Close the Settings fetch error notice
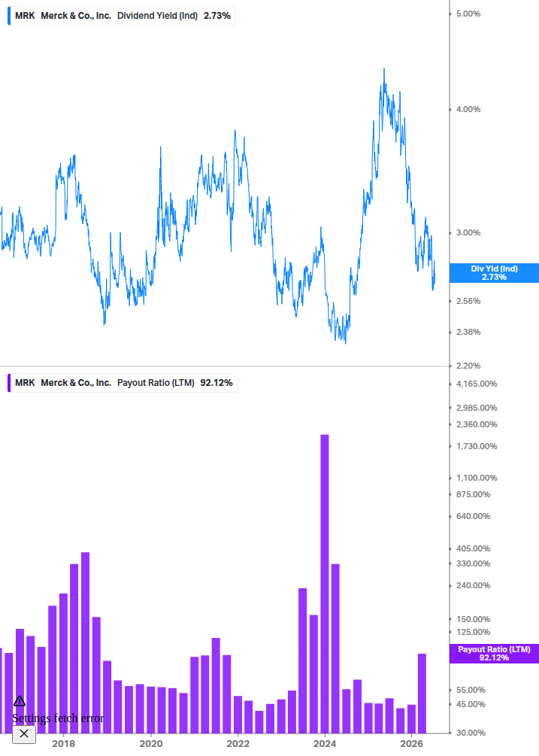The height and width of the screenshot is (756, 539). 24,734
